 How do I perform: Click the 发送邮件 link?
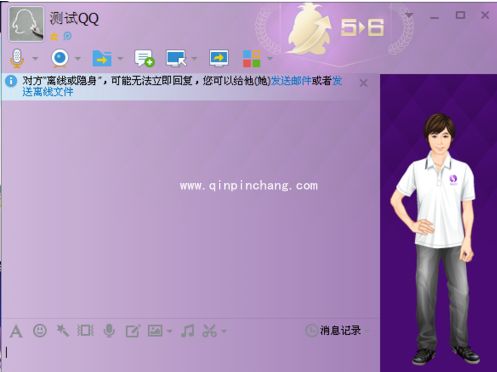291,80
